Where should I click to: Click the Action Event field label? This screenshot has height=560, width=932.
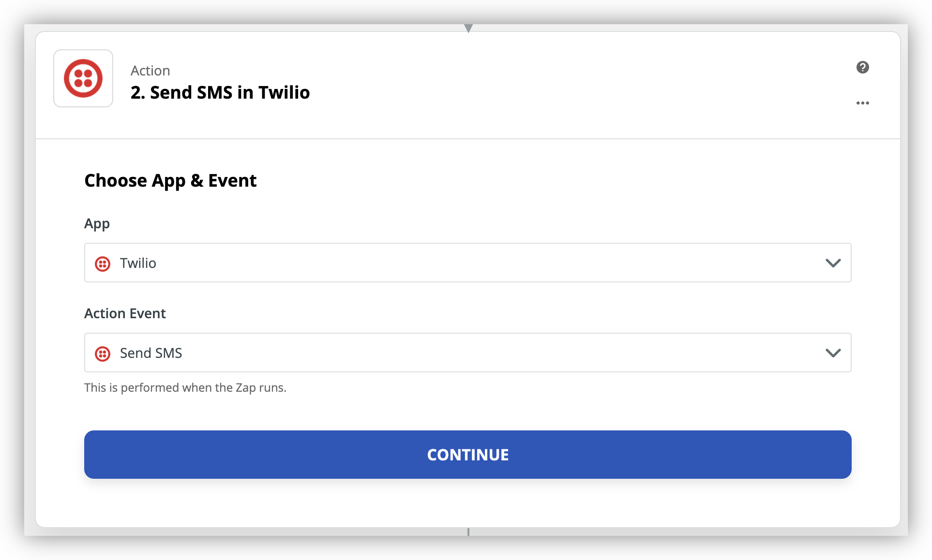point(125,313)
